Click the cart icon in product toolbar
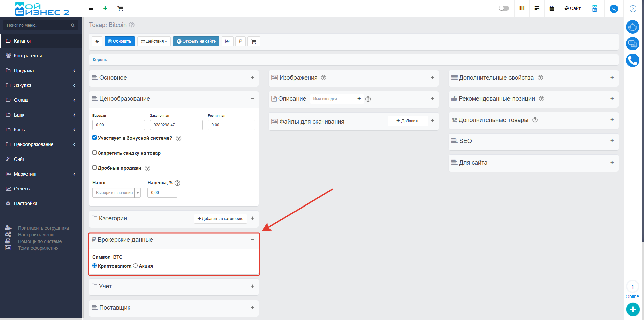Screen dimensions: 644x320 pyautogui.click(x=254, y=41)
